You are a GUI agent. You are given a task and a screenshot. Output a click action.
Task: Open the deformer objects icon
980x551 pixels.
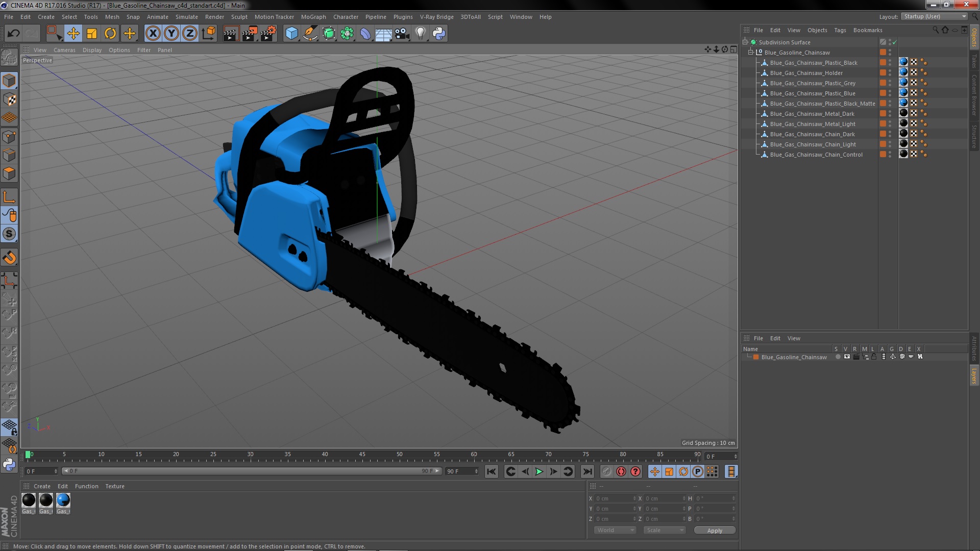(x=365, y=34)
